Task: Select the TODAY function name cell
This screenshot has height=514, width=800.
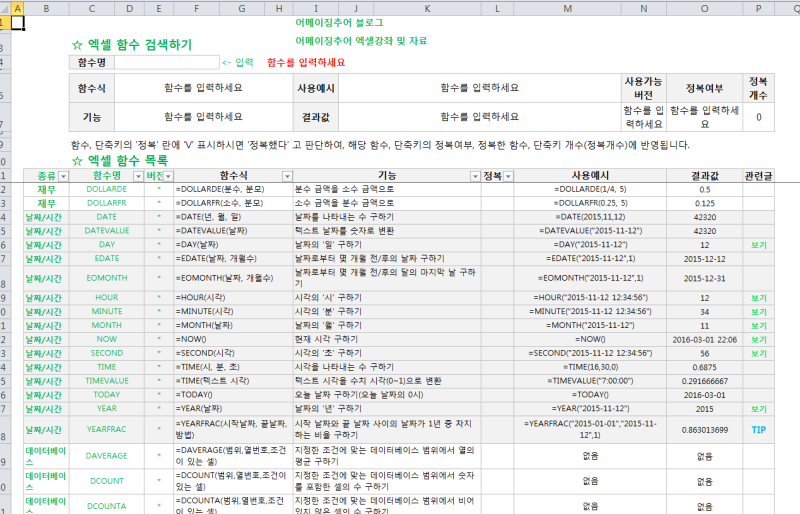Action: (x=106, y=395)
